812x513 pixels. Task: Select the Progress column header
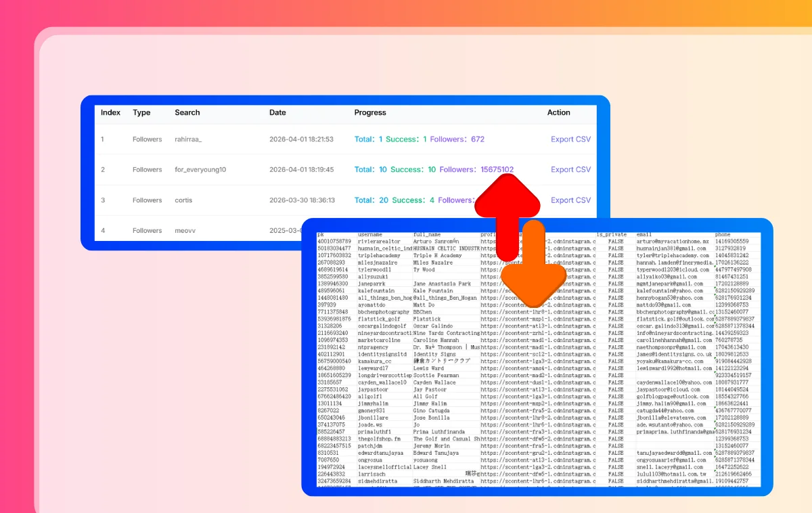[371, 113]
